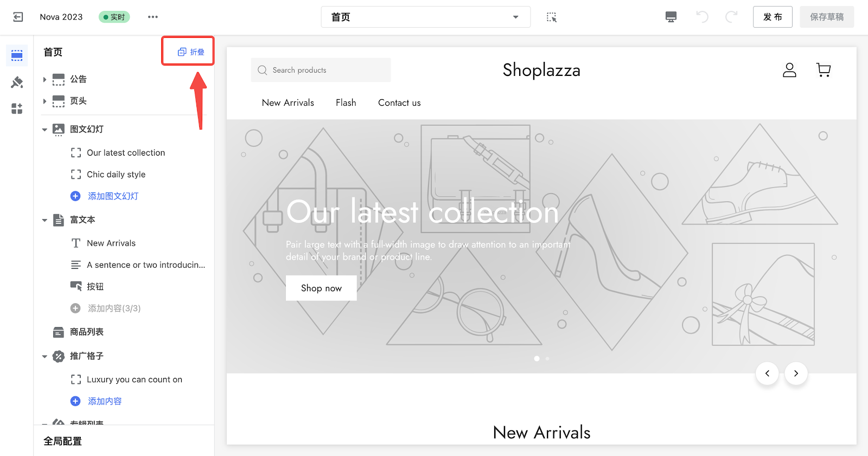Image resolution: width=868 pixels, height=456 pixels.
Task: Expand the 公告 section
Action: [x=44, y=80]
